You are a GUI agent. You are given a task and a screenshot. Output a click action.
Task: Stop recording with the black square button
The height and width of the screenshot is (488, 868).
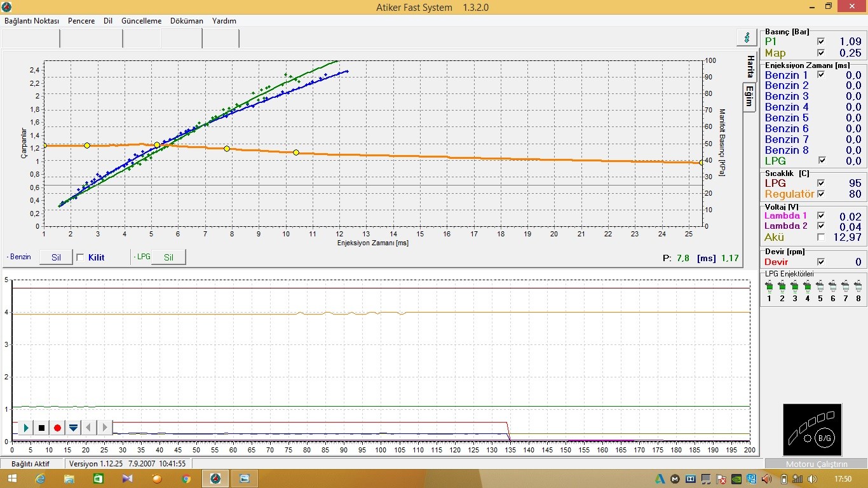[x=42, y=428]
